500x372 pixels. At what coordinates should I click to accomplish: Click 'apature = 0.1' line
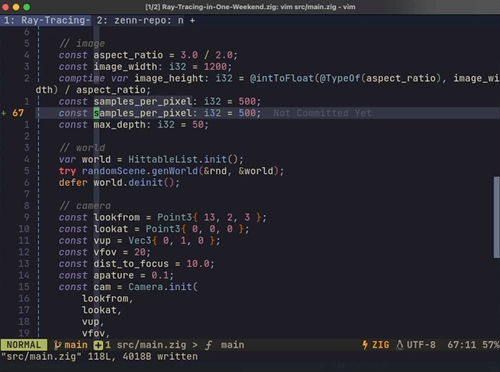[x=116, y=275]
